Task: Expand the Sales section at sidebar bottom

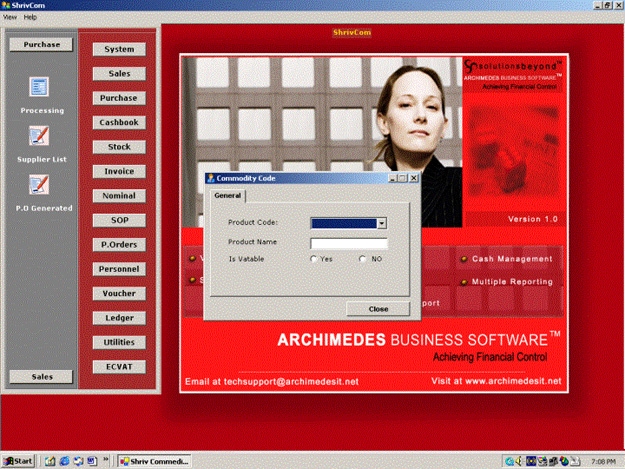Action: click(40, 376)
